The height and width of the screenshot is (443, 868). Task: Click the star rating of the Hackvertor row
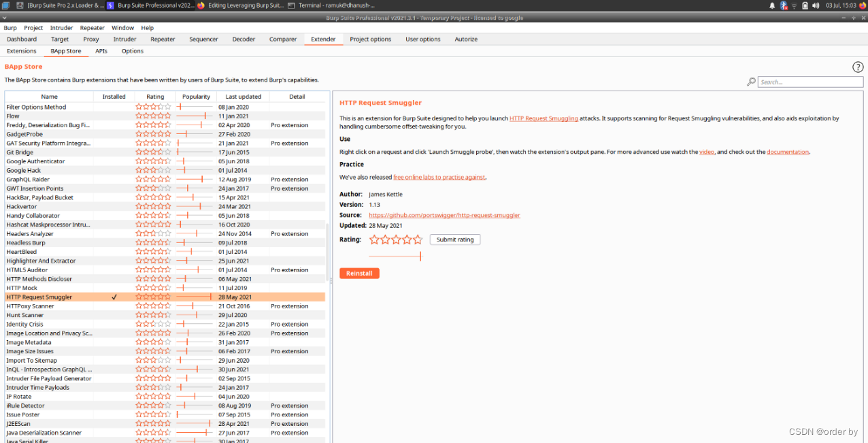(x=153, y=206)
